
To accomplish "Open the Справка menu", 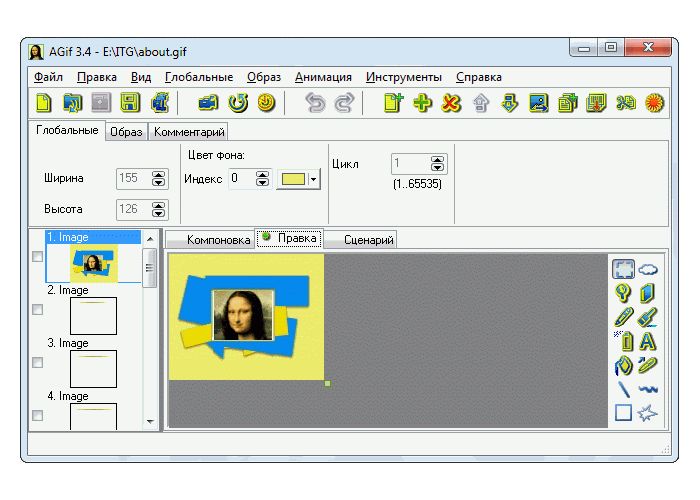I will (479, 77).
